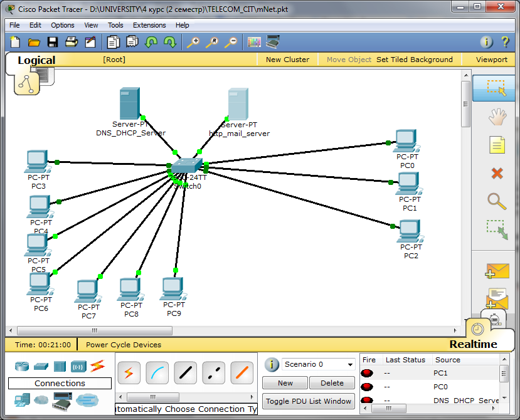Select the End Devices category icon

(x=22, y=401)
